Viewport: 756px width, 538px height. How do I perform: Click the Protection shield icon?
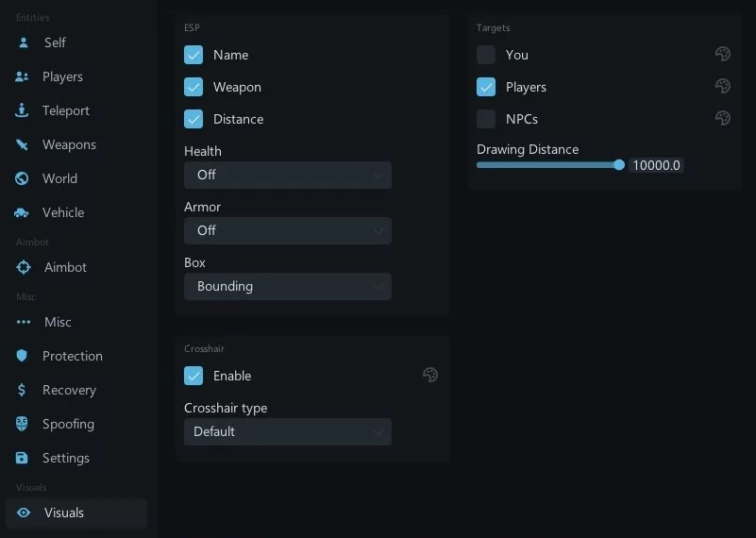[22, 356]
